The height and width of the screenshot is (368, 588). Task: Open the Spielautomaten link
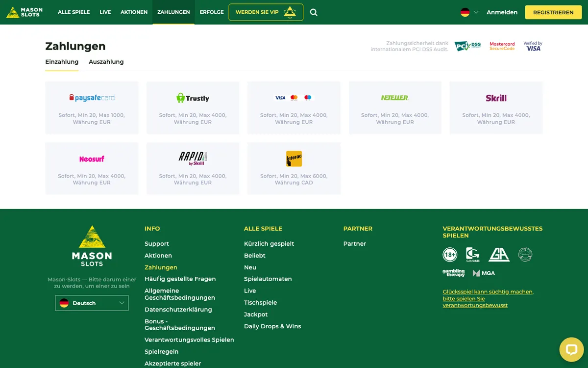point(268,279)
